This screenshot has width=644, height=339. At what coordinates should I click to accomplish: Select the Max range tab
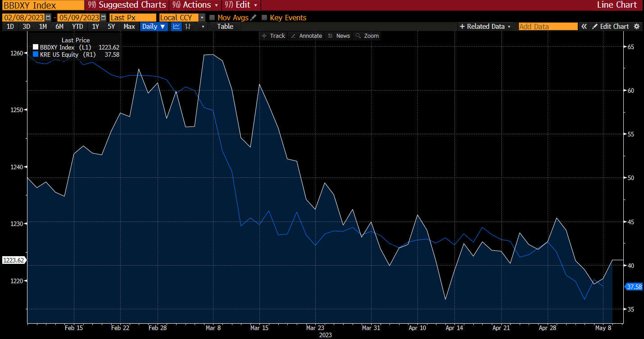[129, 27]
